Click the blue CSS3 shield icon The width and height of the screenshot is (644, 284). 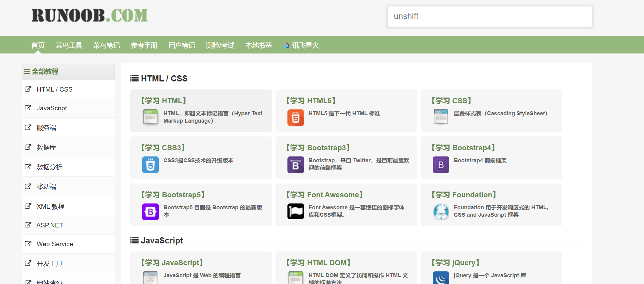point(150,164)
